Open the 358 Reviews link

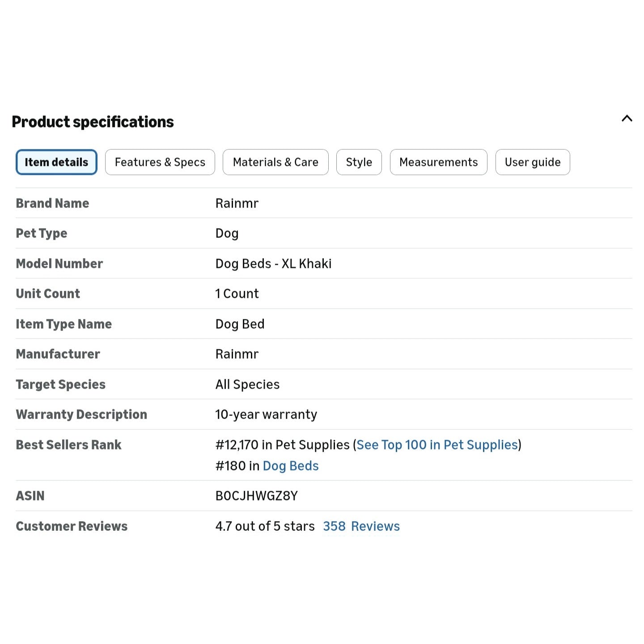pyautogui.click(x=361, y=526)
